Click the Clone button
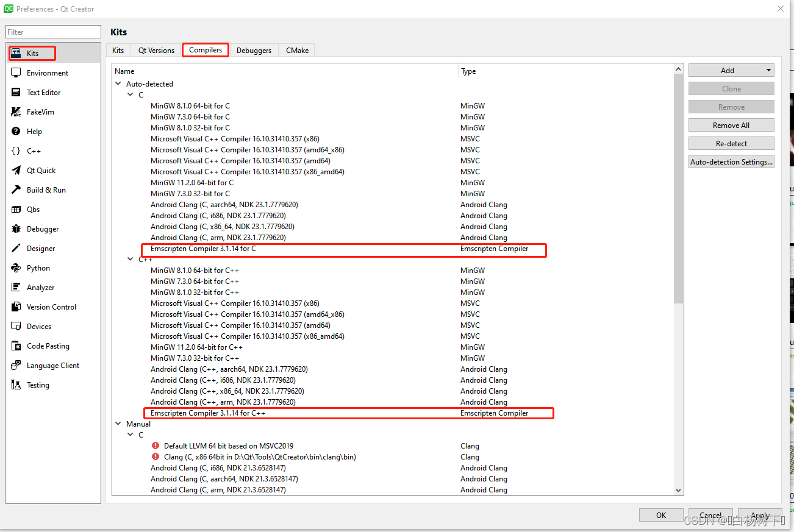 (731, 89)
